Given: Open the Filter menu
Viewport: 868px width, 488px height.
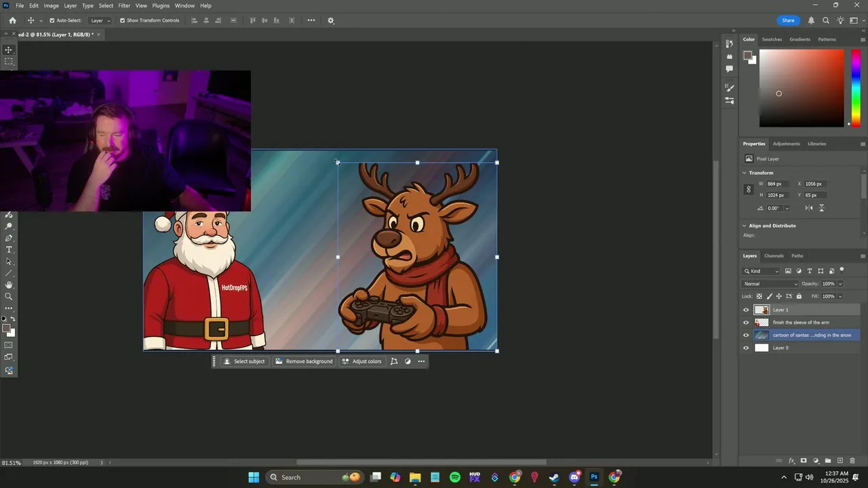Looking at the screenshot, I should click(124, 5).
